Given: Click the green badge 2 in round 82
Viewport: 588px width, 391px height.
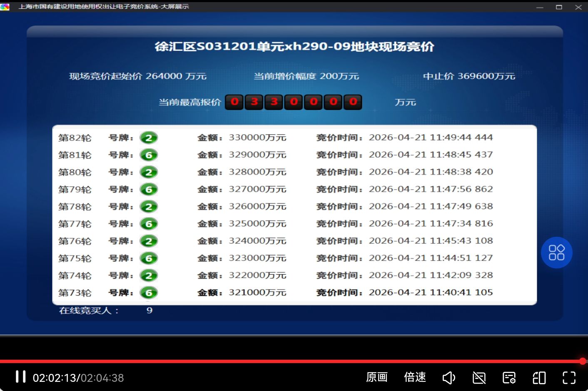Looking at the screenshot, I should point(149,138).
